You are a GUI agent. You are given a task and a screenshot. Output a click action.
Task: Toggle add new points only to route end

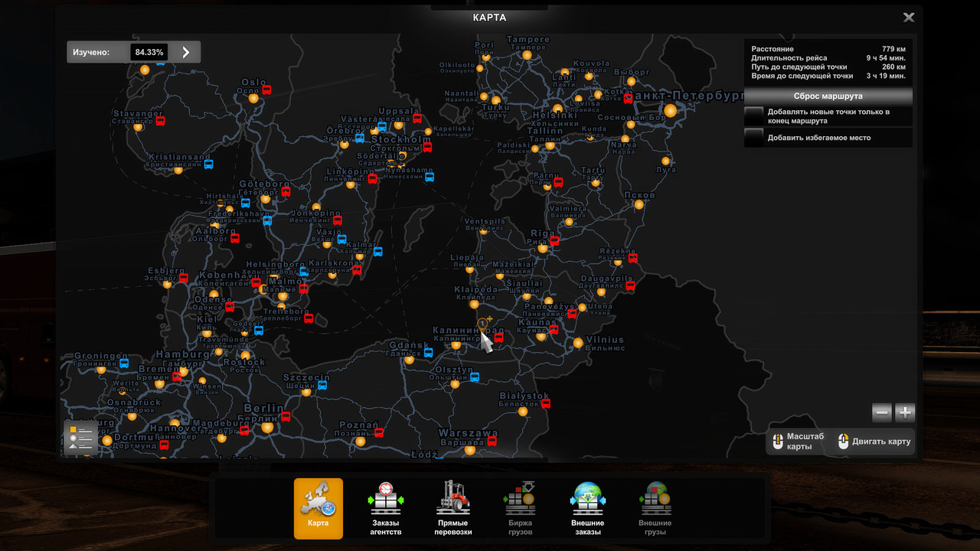[754, 116]
